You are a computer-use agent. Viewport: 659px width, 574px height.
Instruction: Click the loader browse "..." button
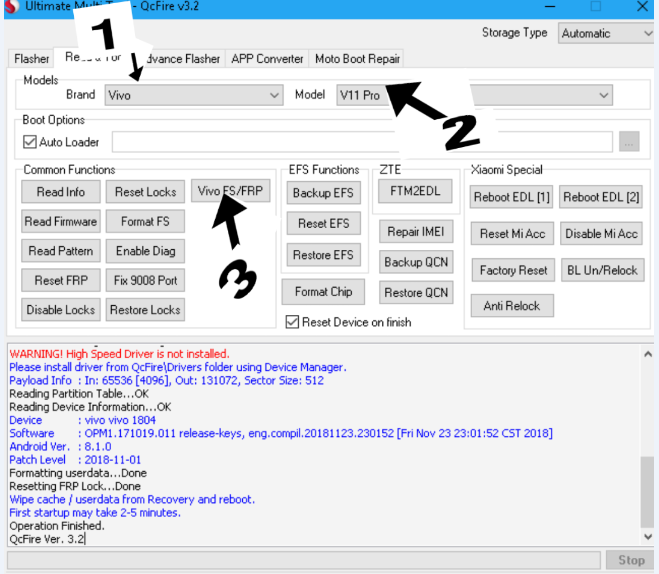pos(629,142)
